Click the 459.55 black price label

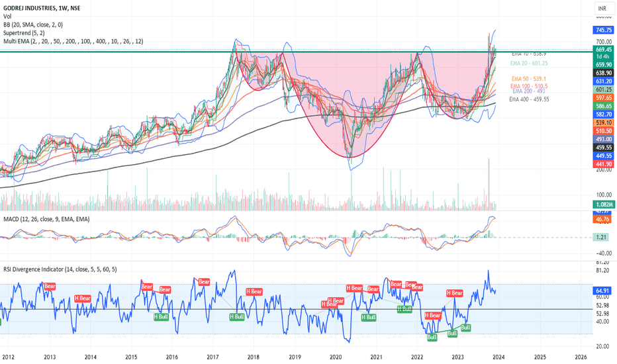click(x=604, y=147)
